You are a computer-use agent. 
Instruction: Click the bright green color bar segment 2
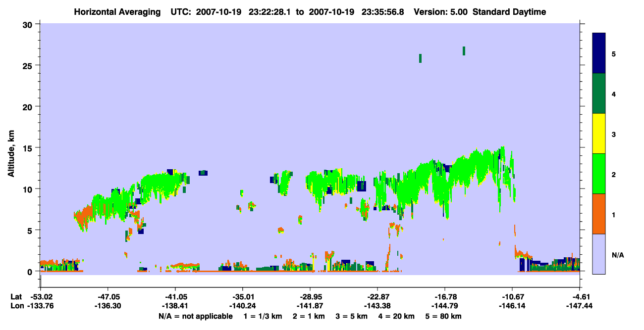[x=599, y=174]
